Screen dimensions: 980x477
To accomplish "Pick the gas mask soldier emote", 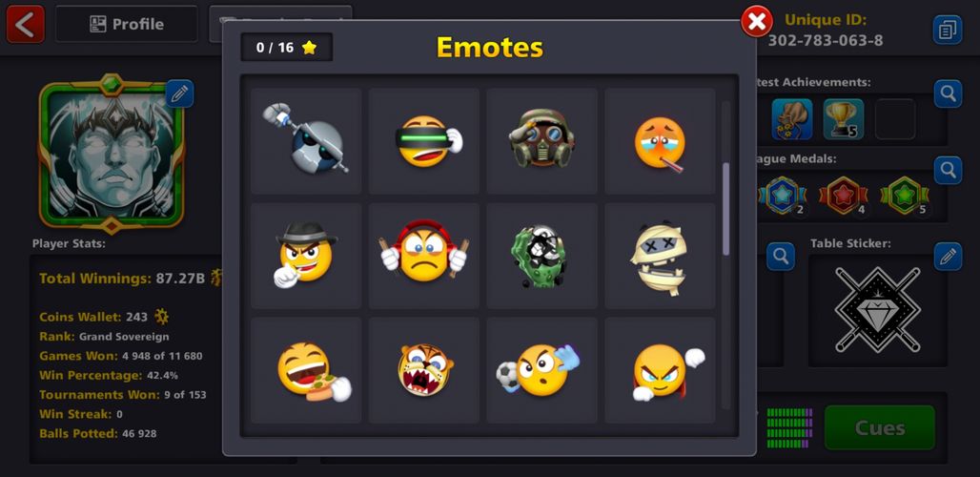I will coord(541,140).
